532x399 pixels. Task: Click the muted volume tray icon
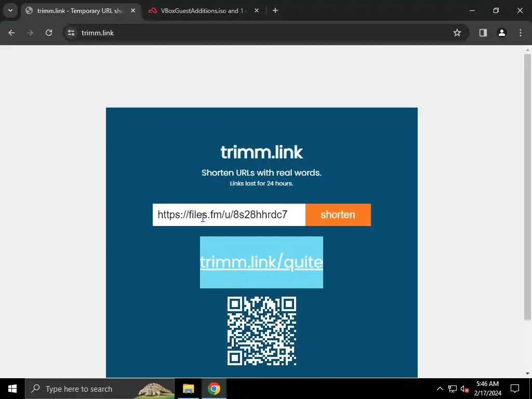coord(465,389)
